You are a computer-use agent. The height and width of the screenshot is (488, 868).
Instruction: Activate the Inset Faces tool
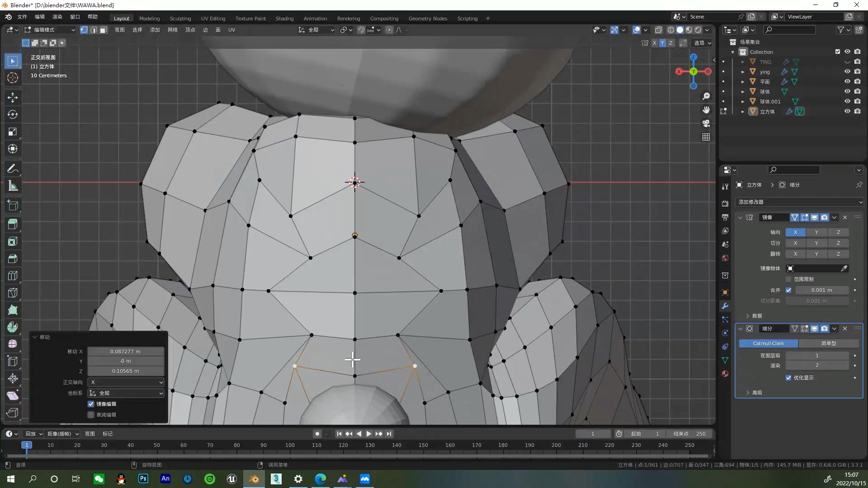coord(13,241)
